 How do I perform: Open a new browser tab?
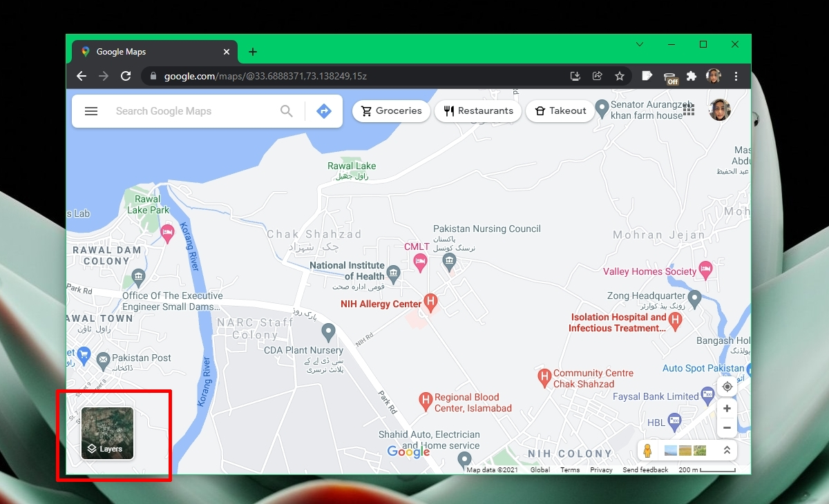pyautogui.click(x=253, y=52)
